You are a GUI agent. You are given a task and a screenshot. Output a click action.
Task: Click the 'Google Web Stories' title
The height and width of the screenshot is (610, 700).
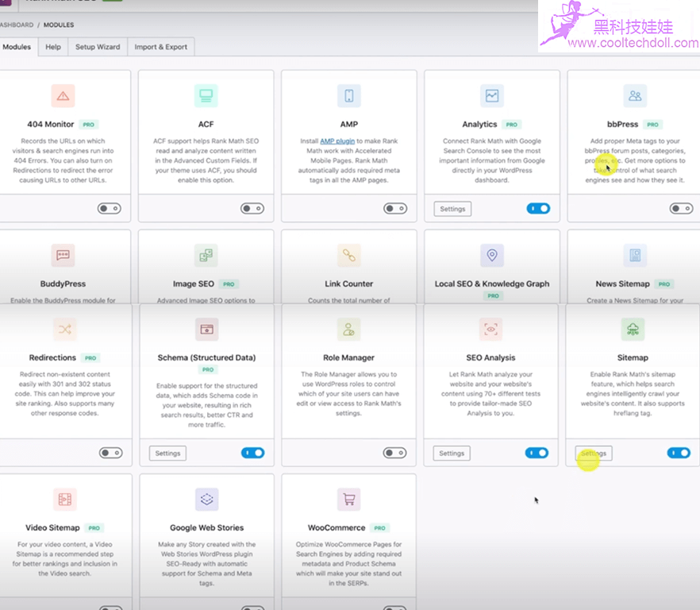[206, 527]
